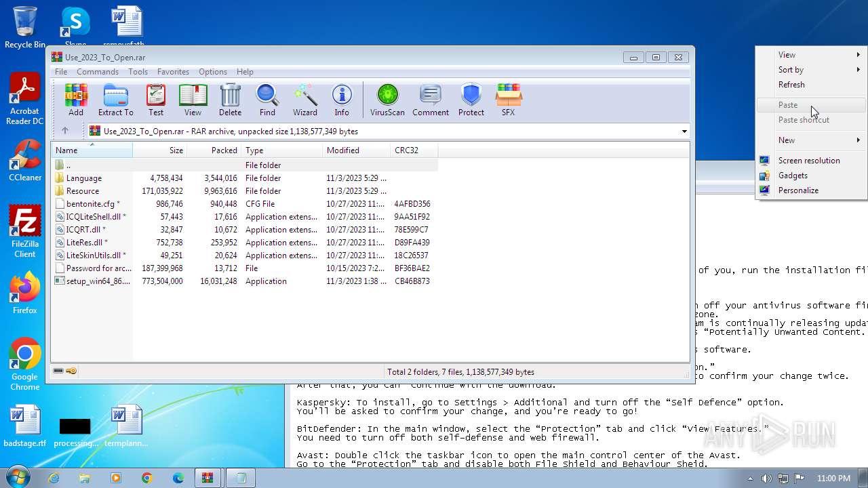Screen dimensions: 868x488
Task: Select ICQRT.dll file row
Action: point(245,230)
